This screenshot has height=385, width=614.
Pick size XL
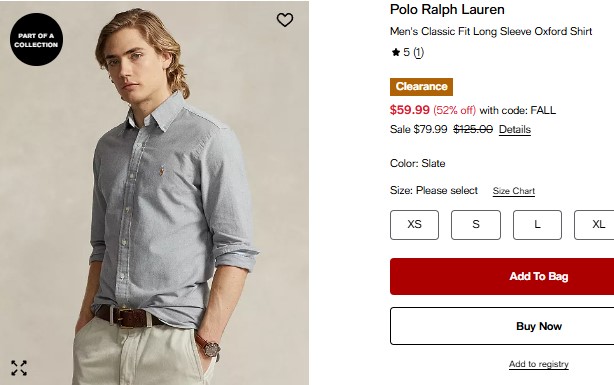tap(594, 225)
